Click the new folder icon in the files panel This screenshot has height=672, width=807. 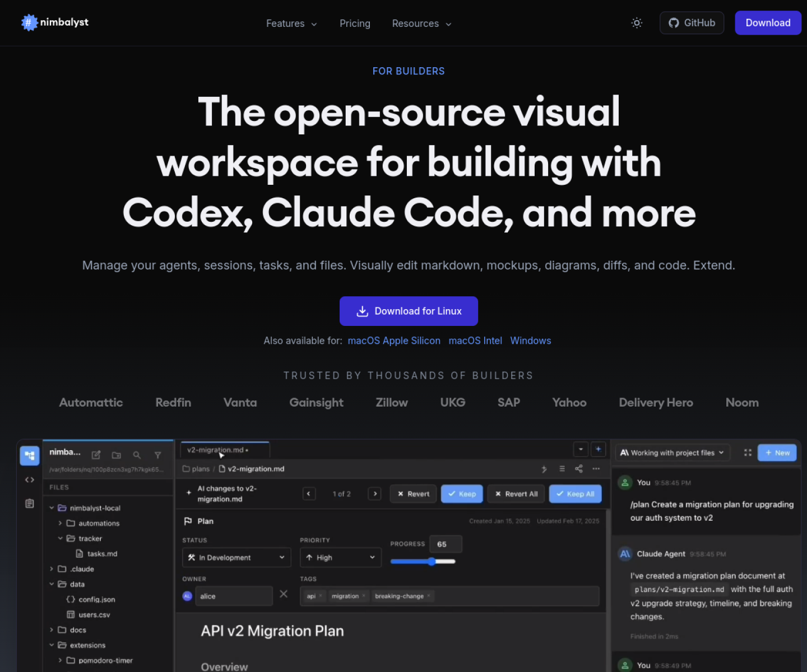[117, 455]
